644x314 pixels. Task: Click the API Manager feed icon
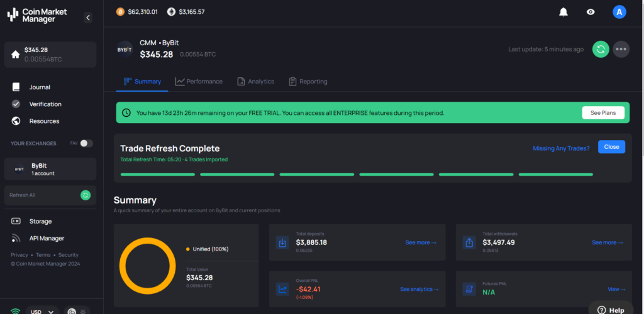coord(16,238)
